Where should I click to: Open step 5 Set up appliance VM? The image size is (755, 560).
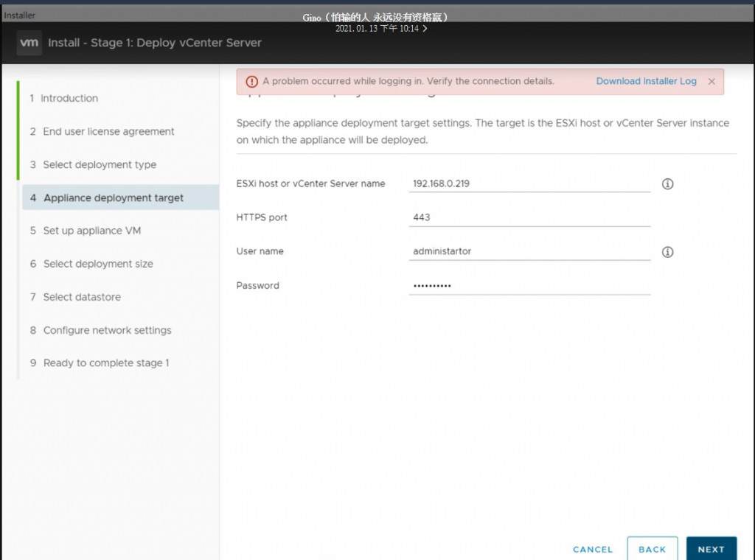coord(86,231)
